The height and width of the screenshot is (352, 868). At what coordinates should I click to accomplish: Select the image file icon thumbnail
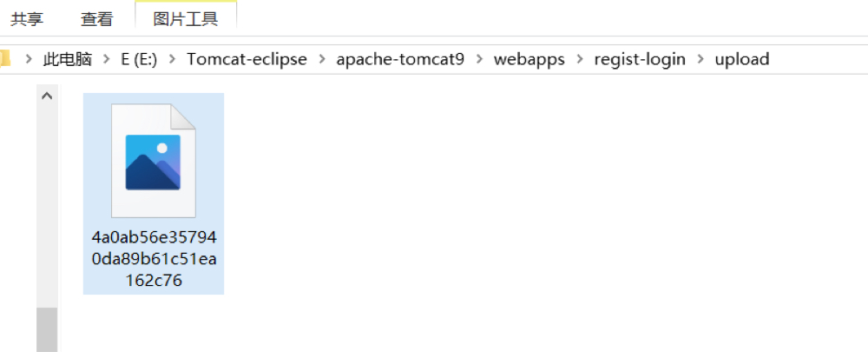[x=153, y=161]
